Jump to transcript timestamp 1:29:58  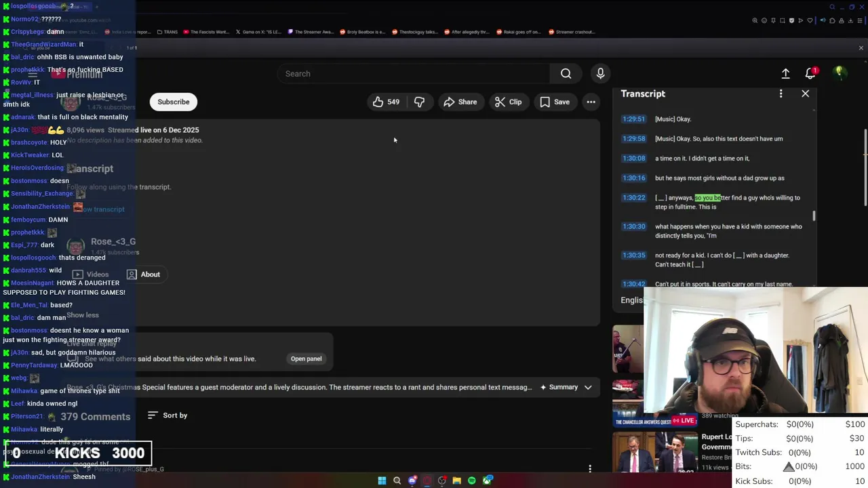pos(633,139)
